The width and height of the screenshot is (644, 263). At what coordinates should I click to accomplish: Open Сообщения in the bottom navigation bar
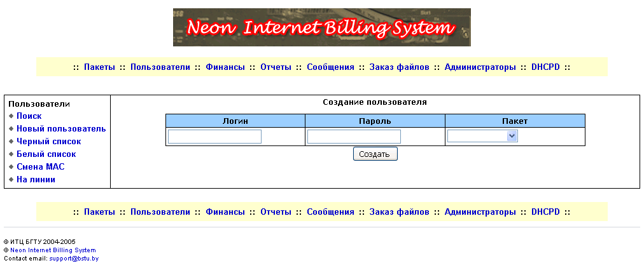(x=330, y=212)
